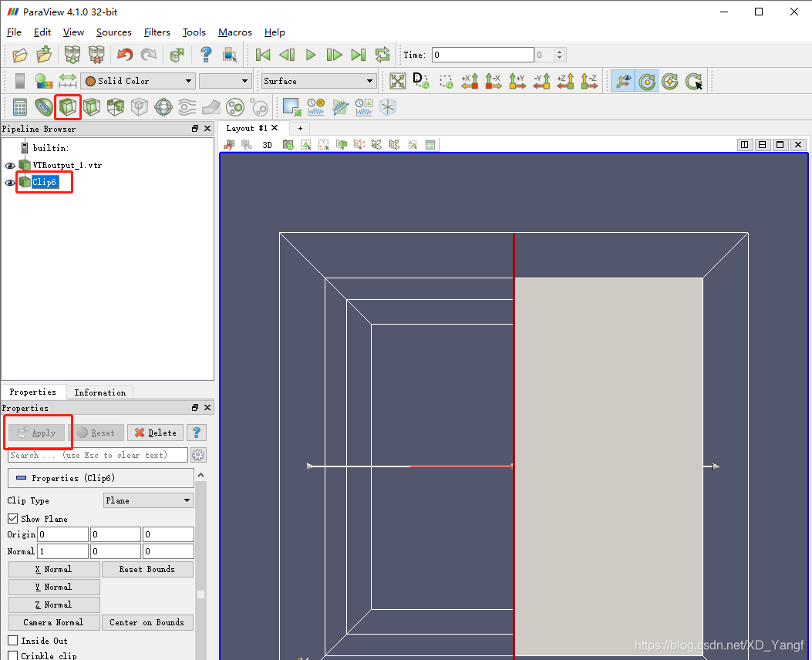Screen dimensions: 812x660
Task: Step to previous frame
Action: (x=287, y=55)
